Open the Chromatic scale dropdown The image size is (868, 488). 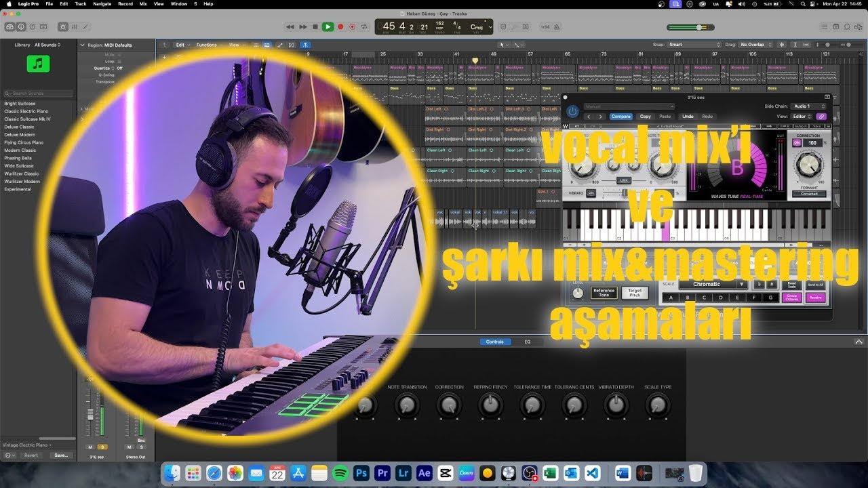click(713, 284)
